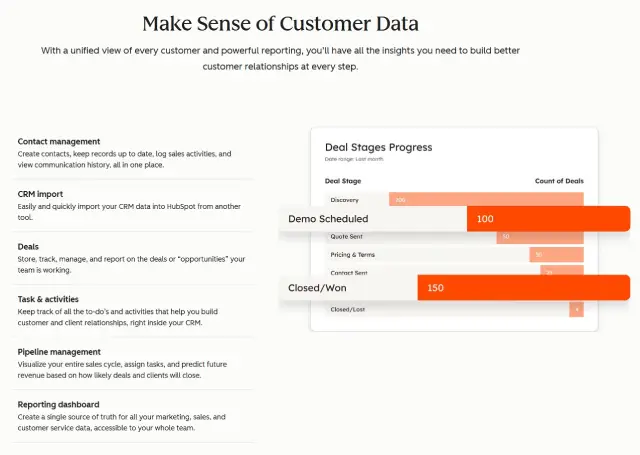Click the Pricing & Terms row bar

(x=556, y=255)
